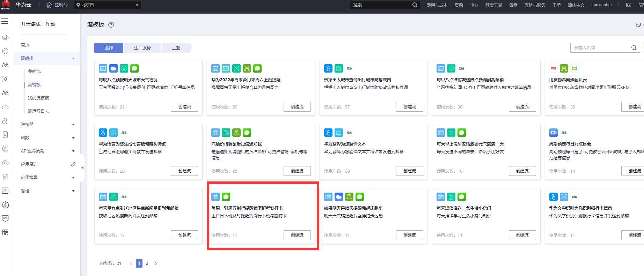The image size is (644, 276).
Task: Expand the 连接器 menu section
Action: tap(73, 125)
